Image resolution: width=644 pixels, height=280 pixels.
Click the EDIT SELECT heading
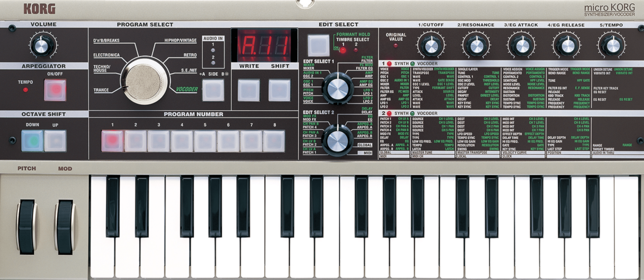click(x=338, y=25)
